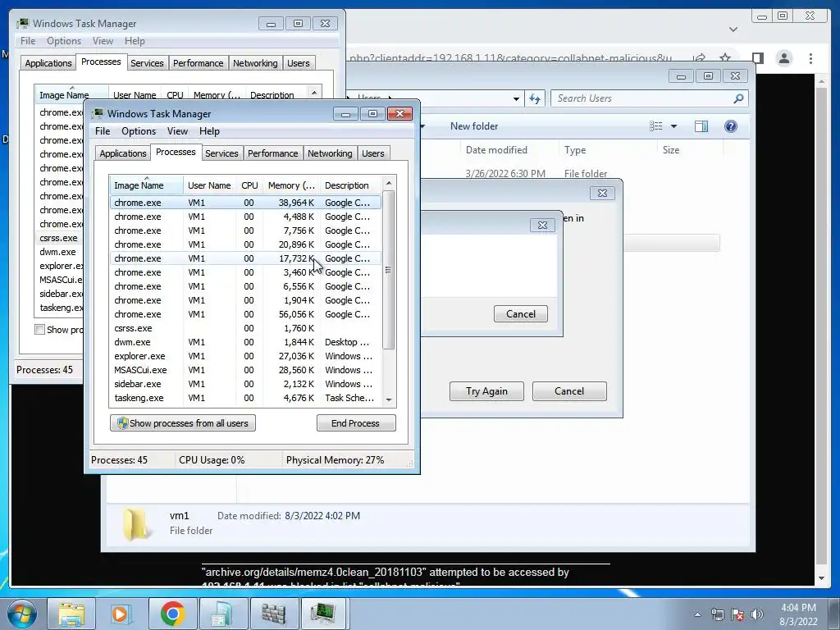Select the chrome.exe row using 56,056 K
Viewport: 840px width, 630px height.
click(x=245, y=314)
